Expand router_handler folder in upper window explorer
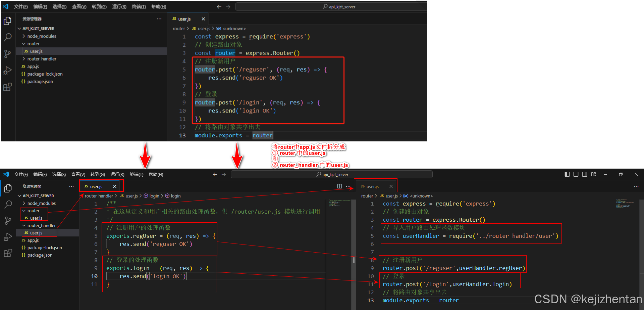 [x=24, y=59]
